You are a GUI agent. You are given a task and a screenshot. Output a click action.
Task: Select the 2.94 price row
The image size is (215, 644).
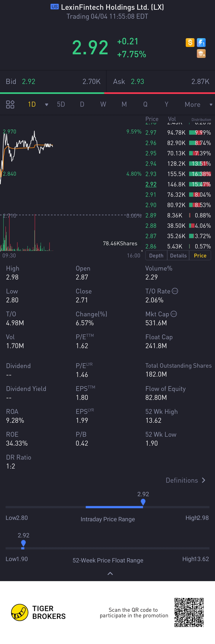tap(178, 164)
